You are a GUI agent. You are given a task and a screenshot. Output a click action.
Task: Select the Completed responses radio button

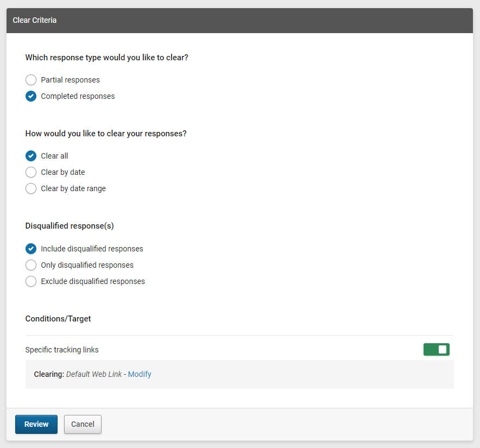pos(31,96)
